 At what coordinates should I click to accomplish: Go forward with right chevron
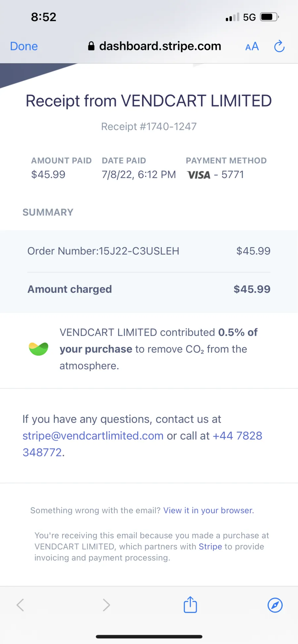tap(106, 605)
